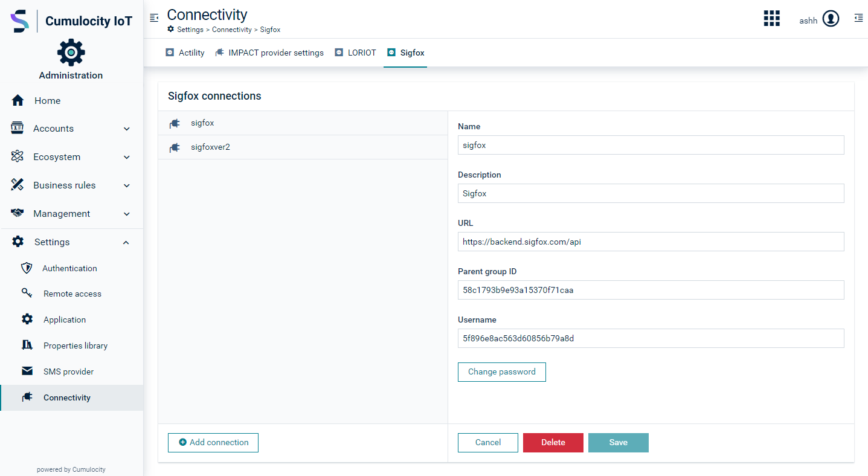Click the Connectivity plug icon in sidebar
Image resolution: width=868 pixels, height=476 pixels.
pyautogui.click(x=27, y=397)
